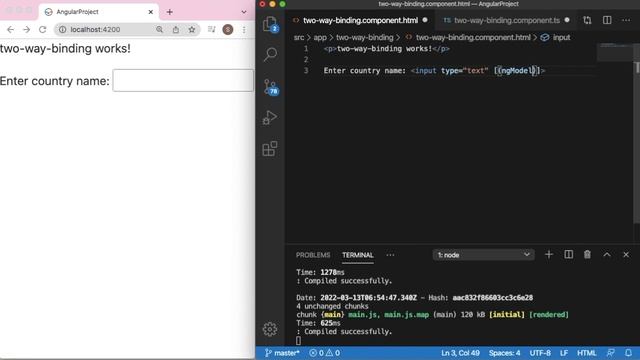Change encoding via 'UTF-8' status item
The height and width of the screenshot is (360, 640).
pos(540,353)
